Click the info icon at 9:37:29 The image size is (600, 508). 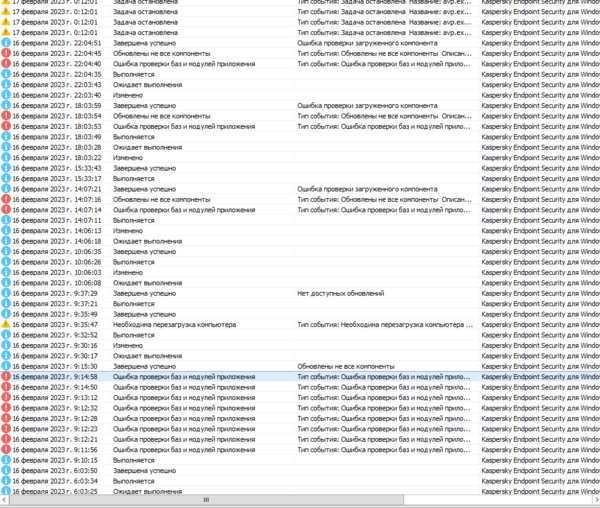[6, 293]
